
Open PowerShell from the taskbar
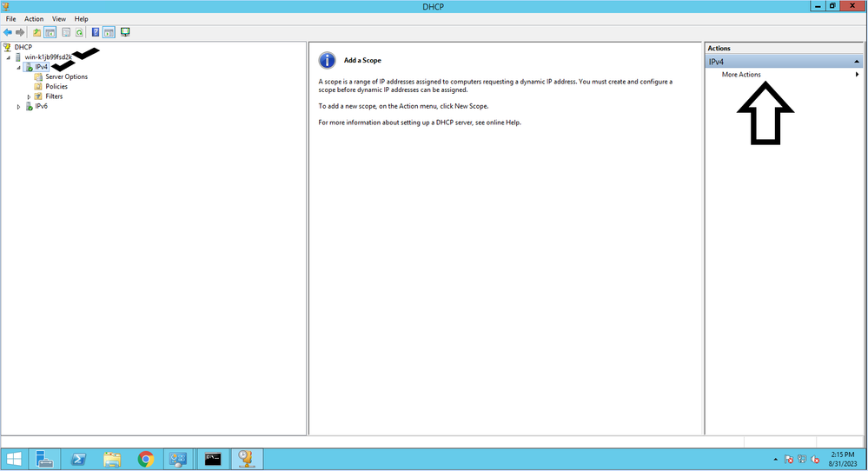(77, 459)
